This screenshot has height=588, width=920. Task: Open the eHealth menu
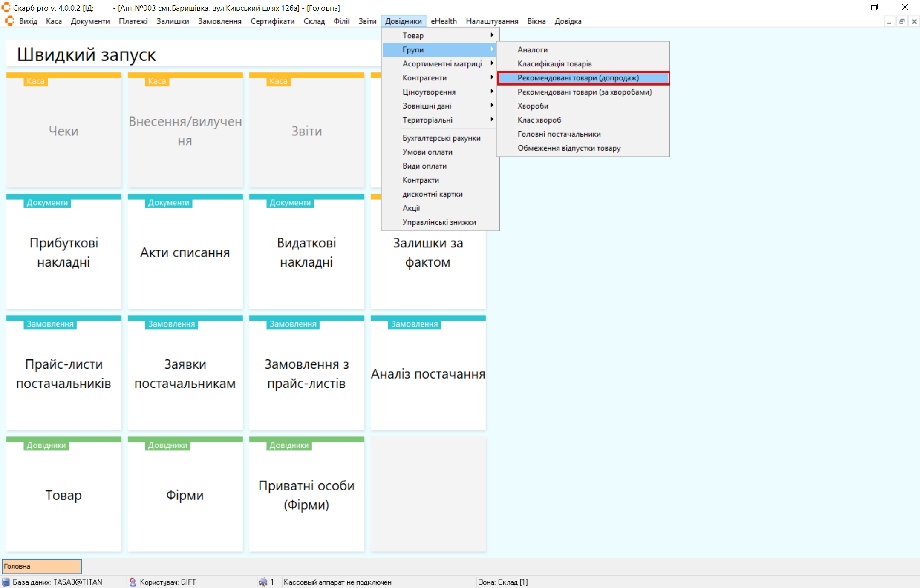coord(443,21)
